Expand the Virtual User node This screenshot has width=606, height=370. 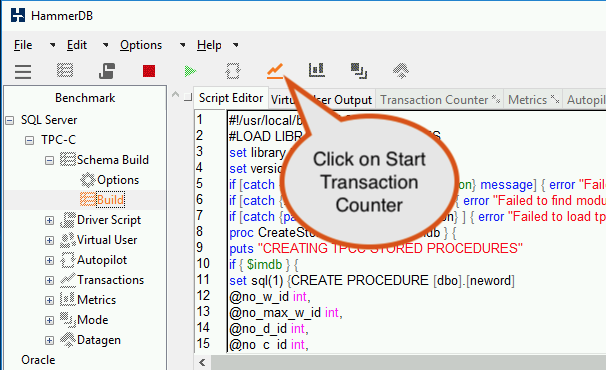point(49,240)
